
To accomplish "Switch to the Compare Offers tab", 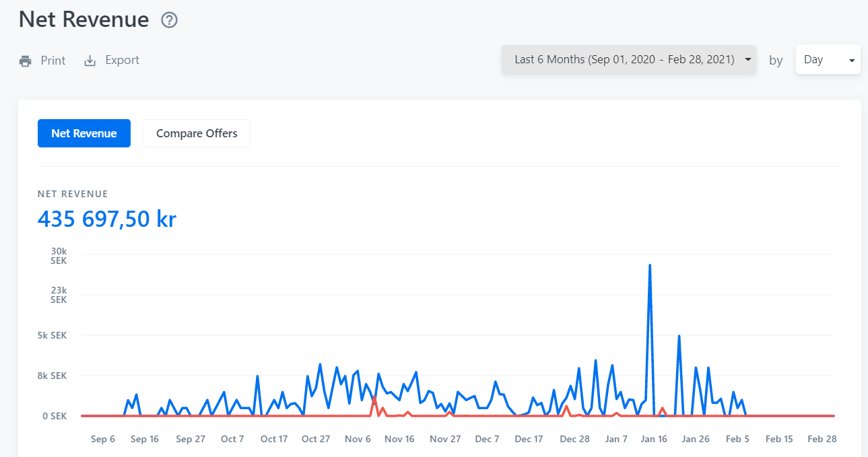I will [197, 133].
